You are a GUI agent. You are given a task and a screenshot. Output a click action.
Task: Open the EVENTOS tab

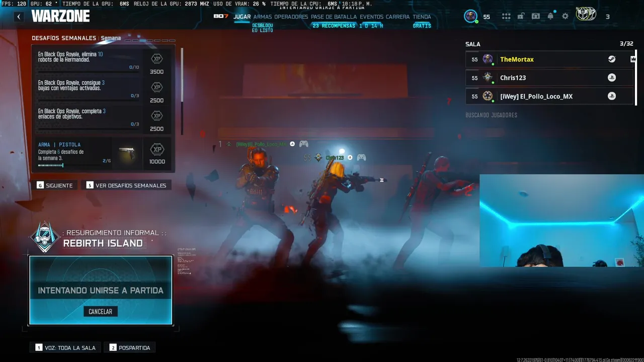tap(372, 17)
